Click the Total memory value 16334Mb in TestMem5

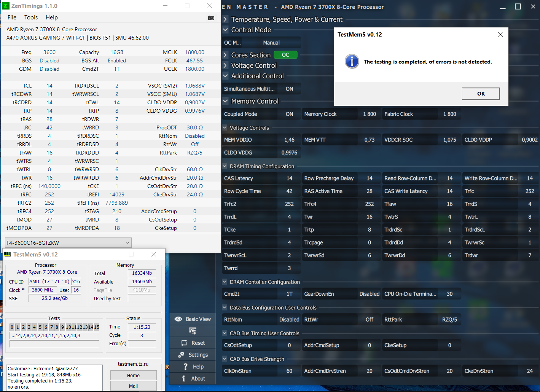point(142,273)
